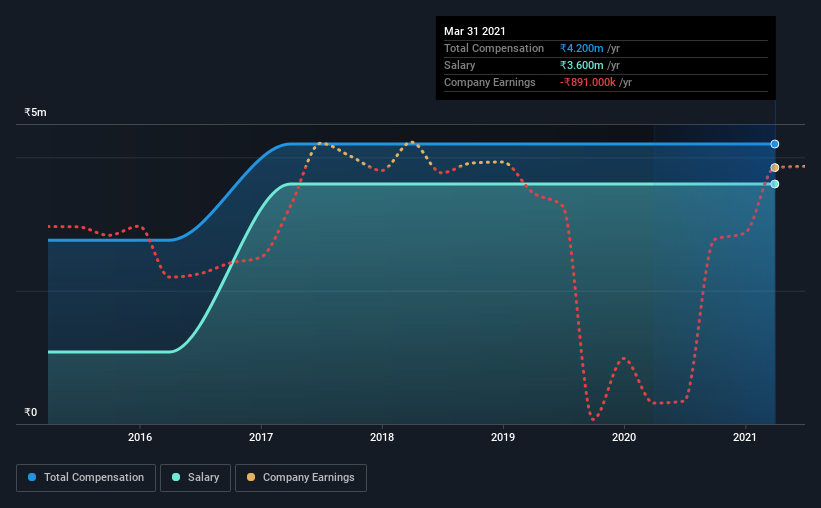Viewport: 821px width, 508px height.
Task: Click the blue dot in Total Compensation legend
Action: (x=32, y=477)
